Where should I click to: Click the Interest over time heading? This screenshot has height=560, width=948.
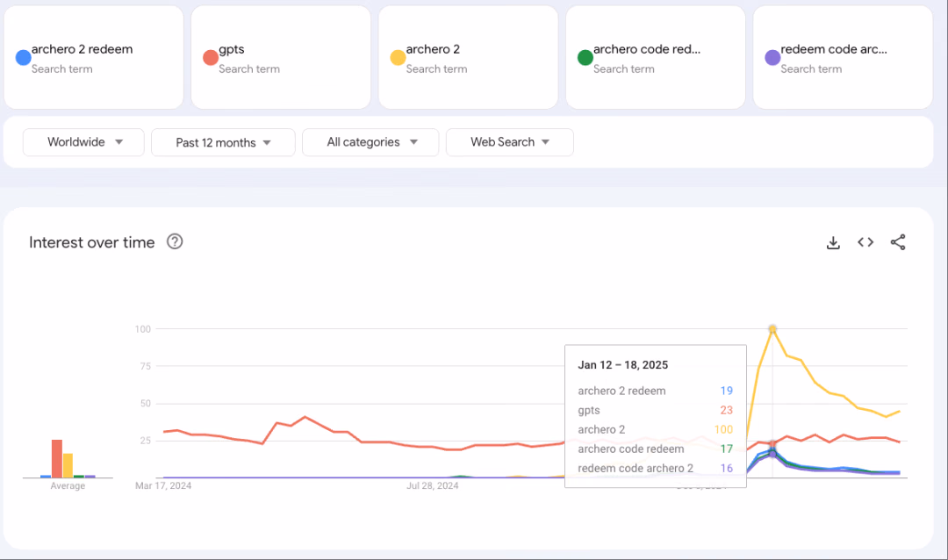click(x=92, y=242)
